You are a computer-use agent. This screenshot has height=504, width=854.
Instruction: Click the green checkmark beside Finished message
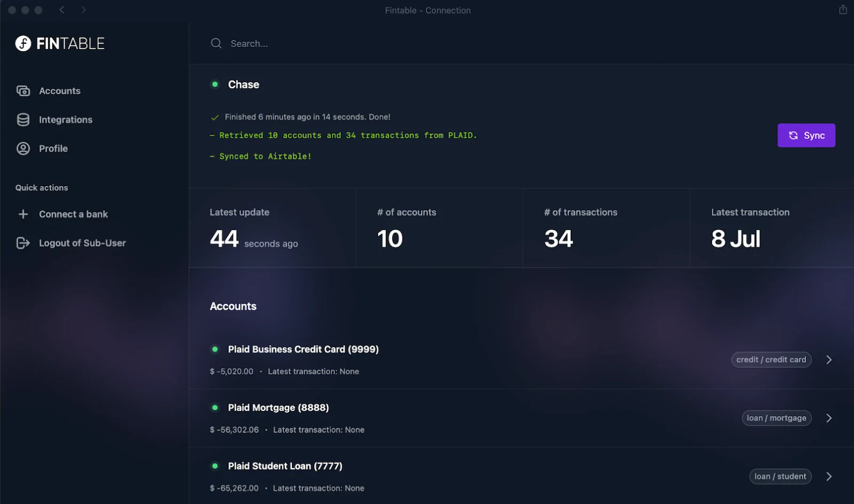click(x=215, y=117)
